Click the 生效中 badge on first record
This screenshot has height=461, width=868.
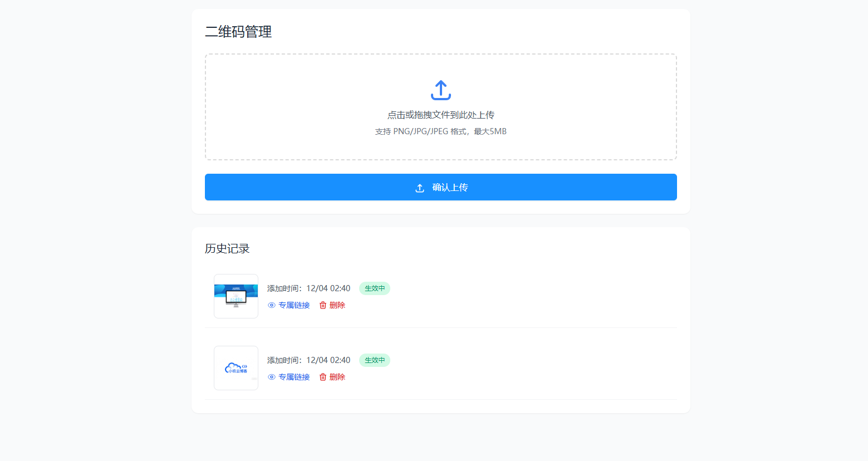[x=375, y=288]
